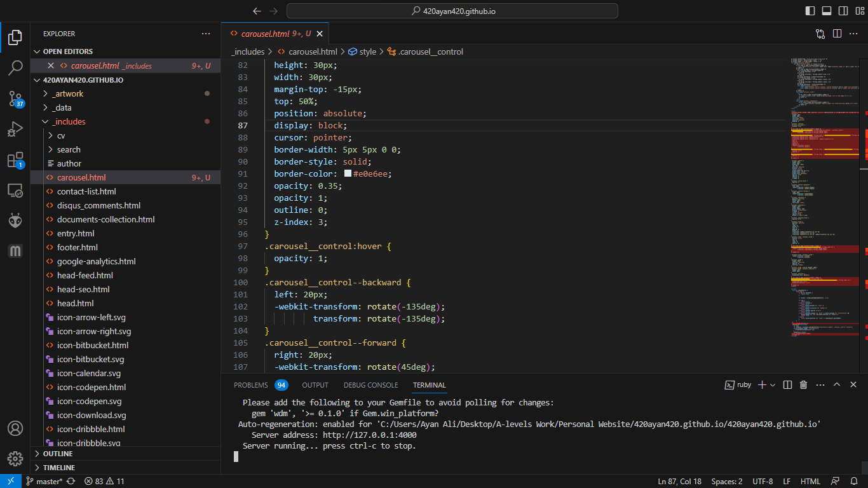This screenshot has width=868, height=488.
Task: Open Remote Explorer in activity bar
Action: (15, 190)
